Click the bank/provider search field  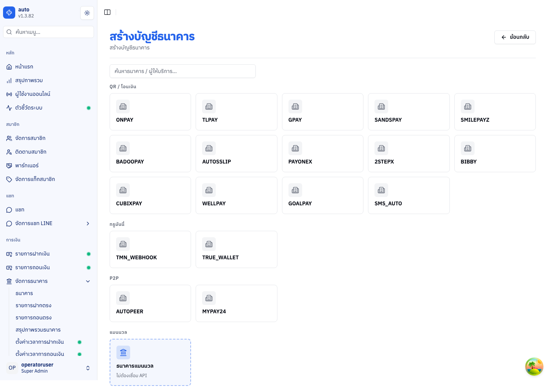pyautogui.click(x=183, y=71)
